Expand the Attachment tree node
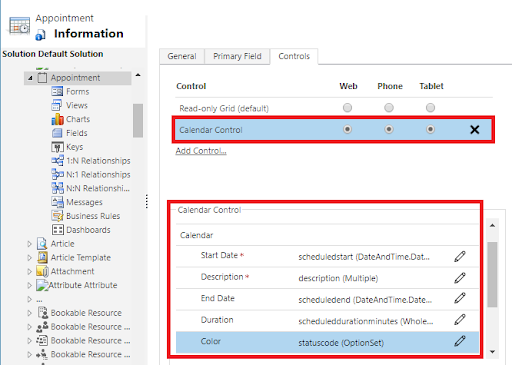This screenshot has height=365, width=512. [29, 272]
